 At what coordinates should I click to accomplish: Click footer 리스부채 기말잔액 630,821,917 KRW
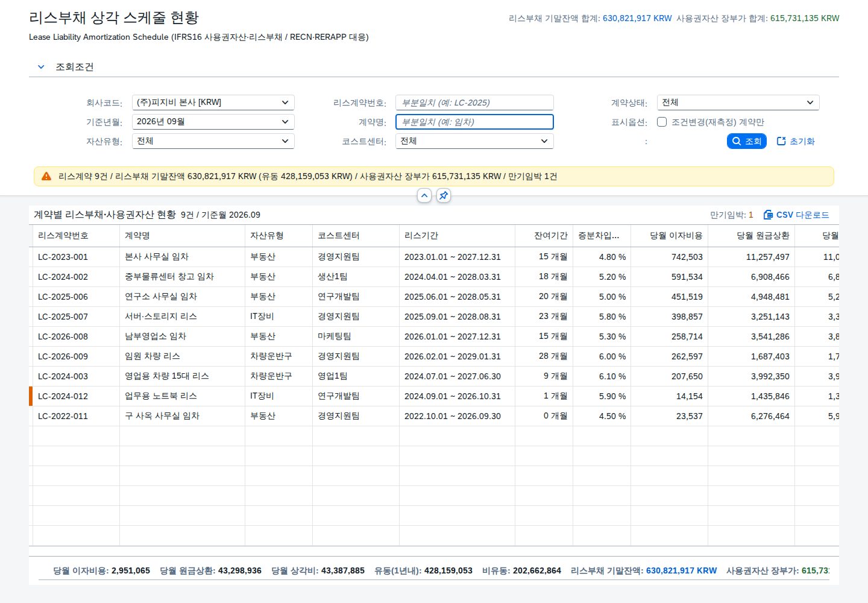tap(644, 570)
